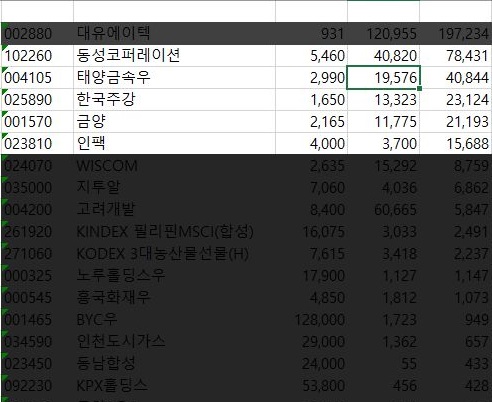Click the WISCOM name cell
The height and width of the screenshot is (402, 492).
(174, 166)
